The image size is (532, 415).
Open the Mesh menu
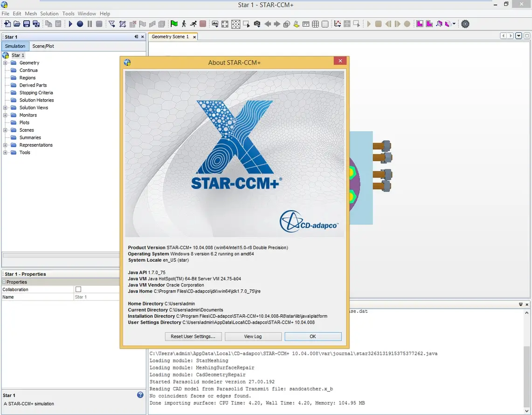31,14
